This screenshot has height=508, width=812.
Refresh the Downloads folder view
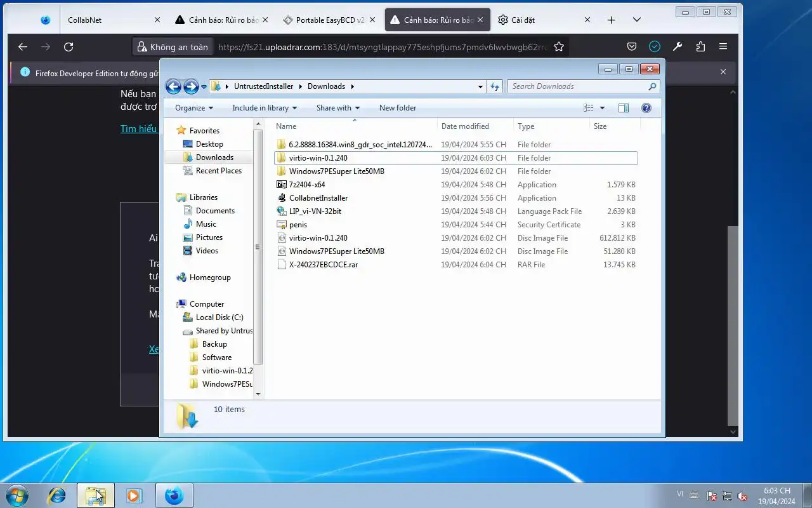coord(495,86)
